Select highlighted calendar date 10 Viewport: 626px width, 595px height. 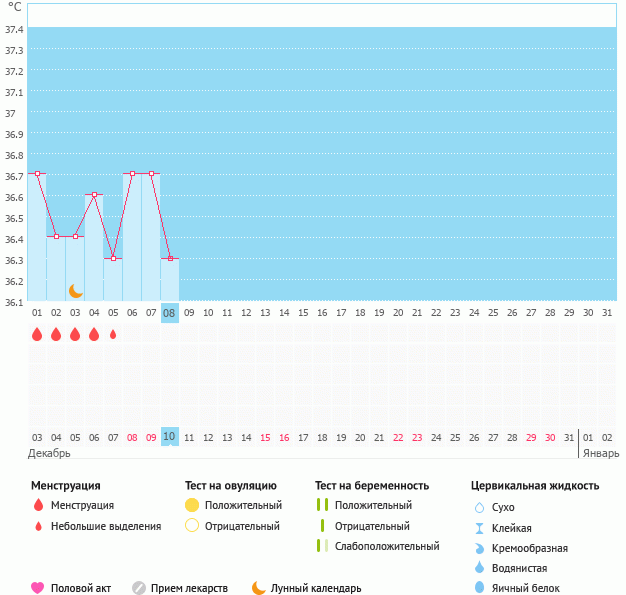tap(170, 437)
